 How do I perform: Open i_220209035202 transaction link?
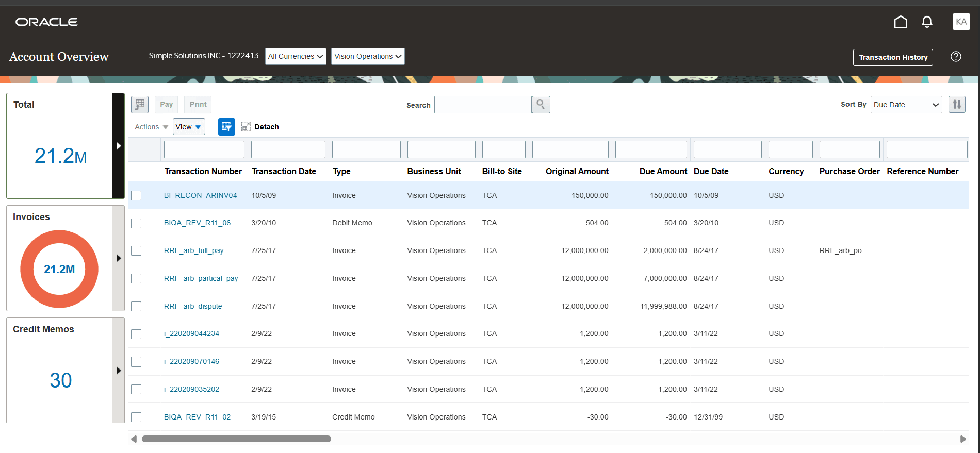[x=191, y=389]
